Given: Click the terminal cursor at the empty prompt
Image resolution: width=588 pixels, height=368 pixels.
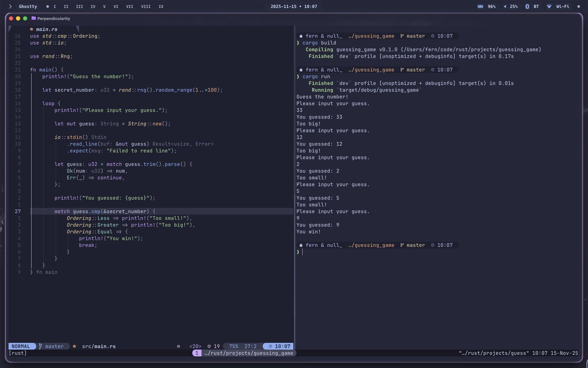Looking at the screenshot, I should pyautogui.click(x=302, y=252).
